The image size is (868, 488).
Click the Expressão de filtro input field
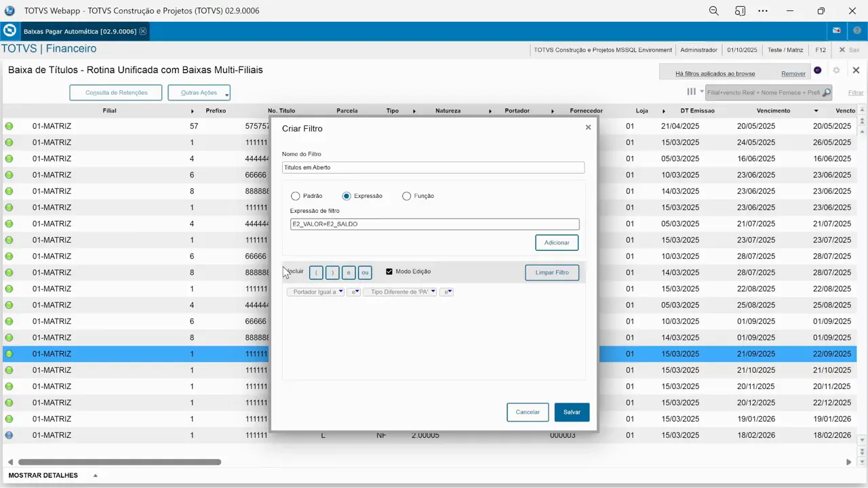point(434,224)
